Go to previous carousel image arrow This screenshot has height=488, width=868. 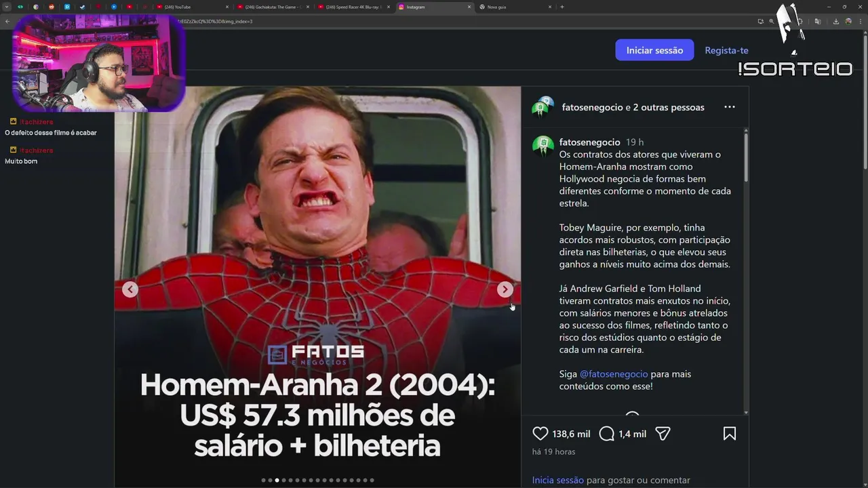(x=130, y=289)
